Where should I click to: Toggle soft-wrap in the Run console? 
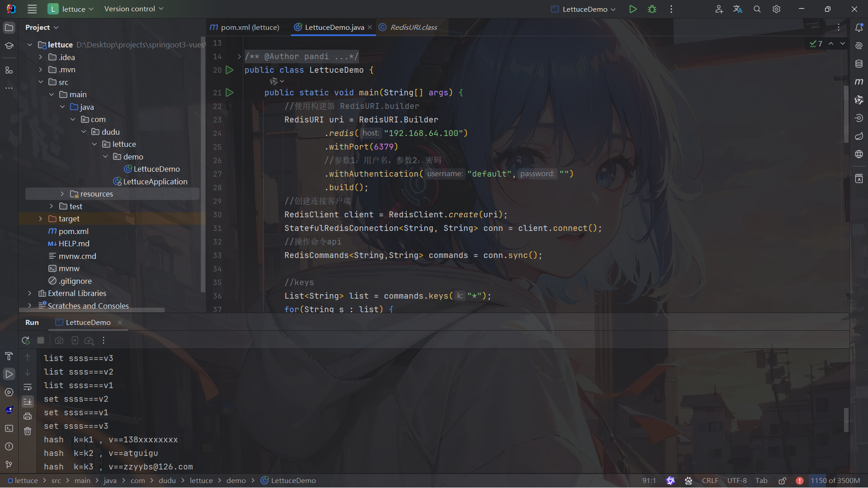pyautogui.click(x=28, y=387)
